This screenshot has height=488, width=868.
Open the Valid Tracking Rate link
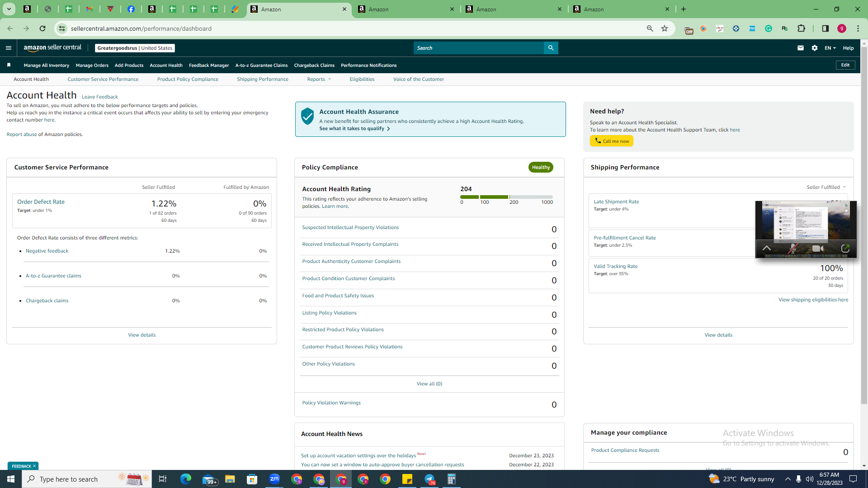click(616, 266)
